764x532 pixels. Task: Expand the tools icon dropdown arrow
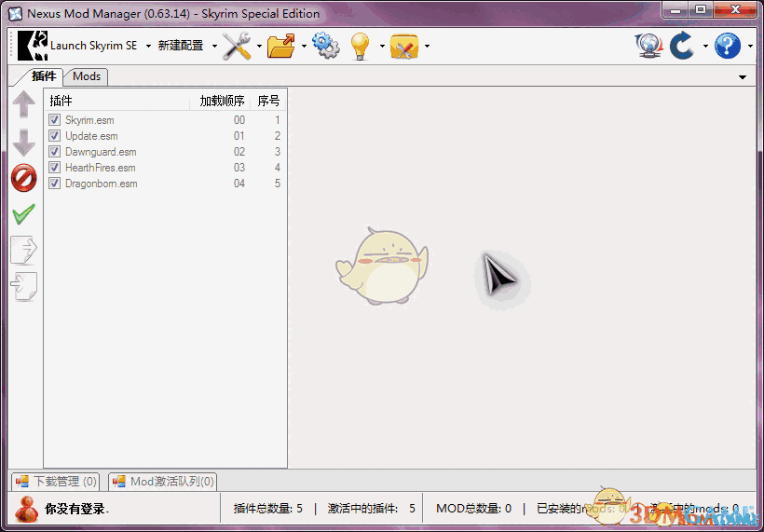tap(259, 47)
